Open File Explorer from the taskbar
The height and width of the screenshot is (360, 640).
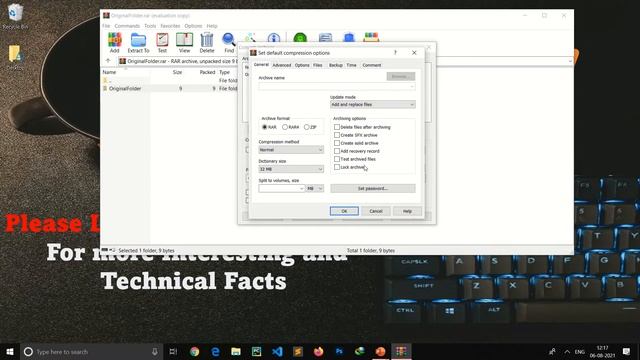click(x=236, y=351)
